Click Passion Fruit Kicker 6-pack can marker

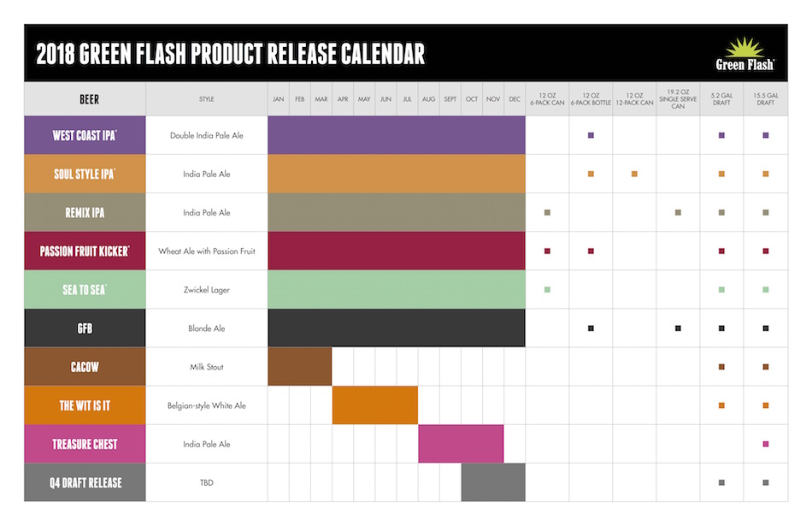[x=547, y=251]
